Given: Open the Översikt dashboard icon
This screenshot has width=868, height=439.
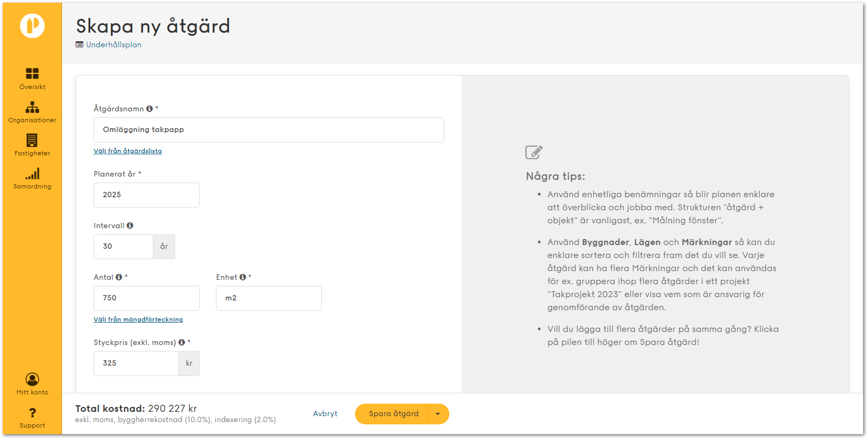Looking at the screenshot, I should pos(32,74).
